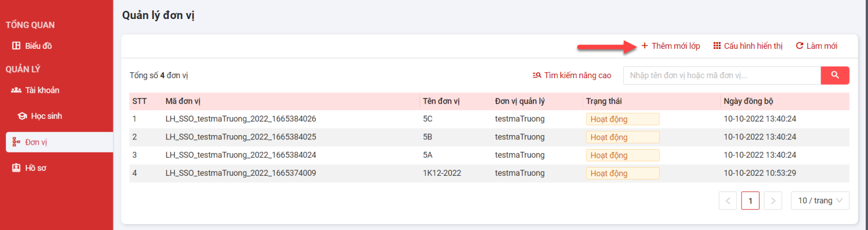Click the red magnifier search button
The height and width of the screenshot is (230, 868).
coord(835,75)
